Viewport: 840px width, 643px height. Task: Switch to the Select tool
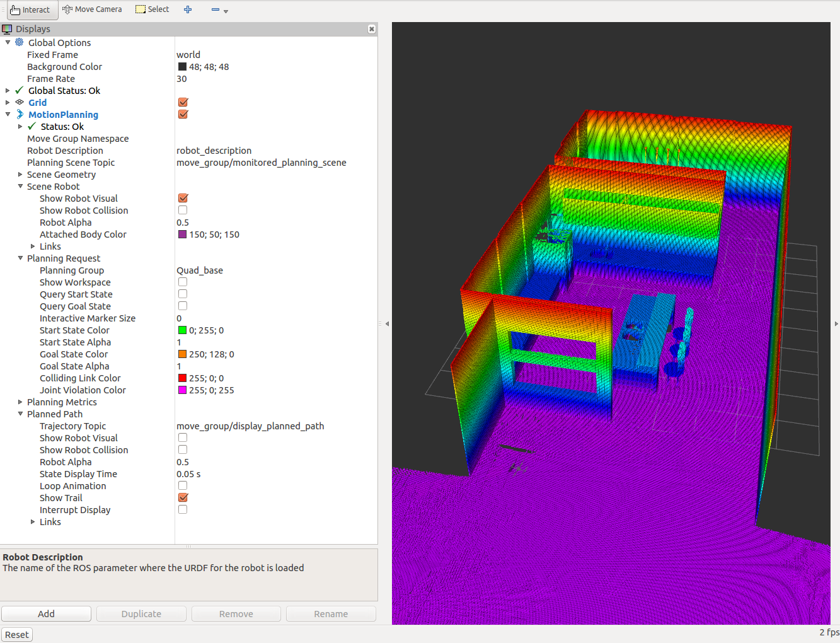tap(152, 9)
